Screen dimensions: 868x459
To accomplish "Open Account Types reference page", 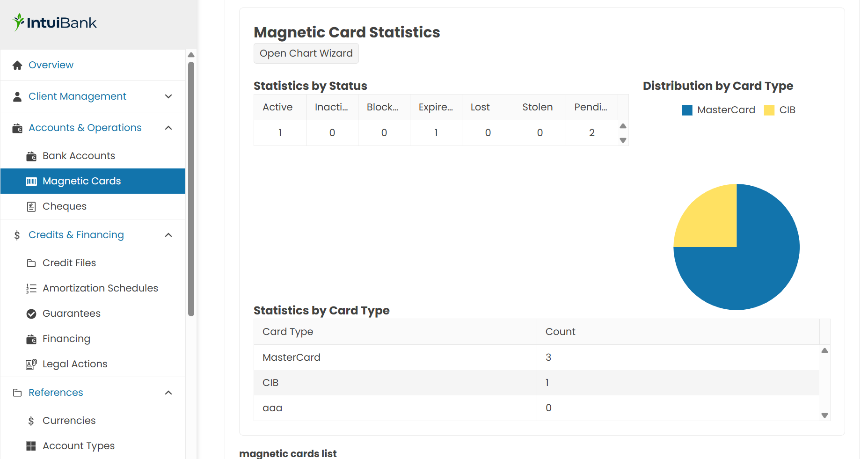I will [x=93, y=446].
